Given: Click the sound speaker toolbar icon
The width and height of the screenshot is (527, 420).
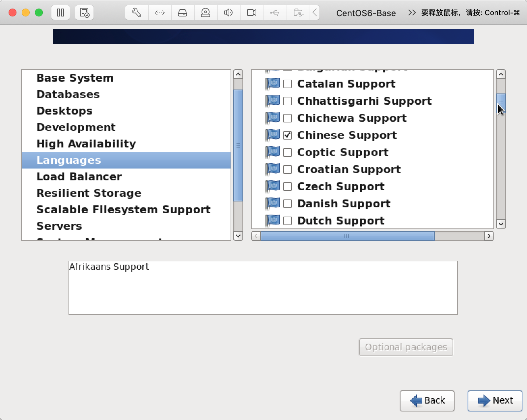Looking at the screenshot, I should pos(228,13).
